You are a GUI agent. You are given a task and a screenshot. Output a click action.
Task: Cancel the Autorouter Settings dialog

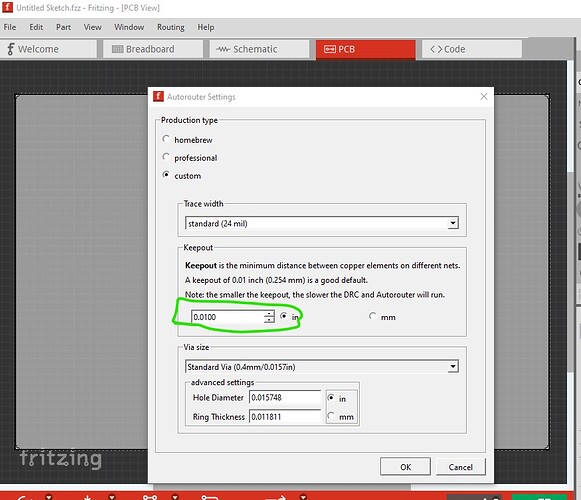pyautogui.click(x=461, y=467)
